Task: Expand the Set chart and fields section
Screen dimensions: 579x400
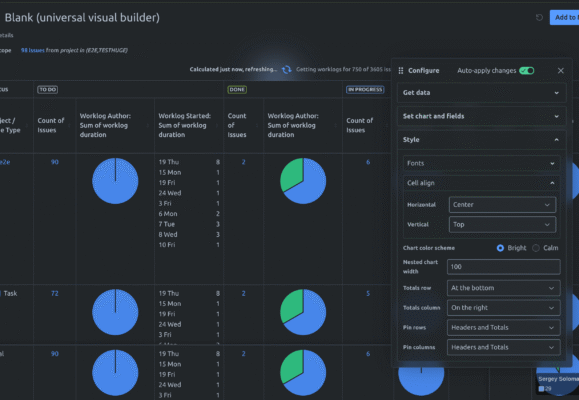Action: click(482, 116)
